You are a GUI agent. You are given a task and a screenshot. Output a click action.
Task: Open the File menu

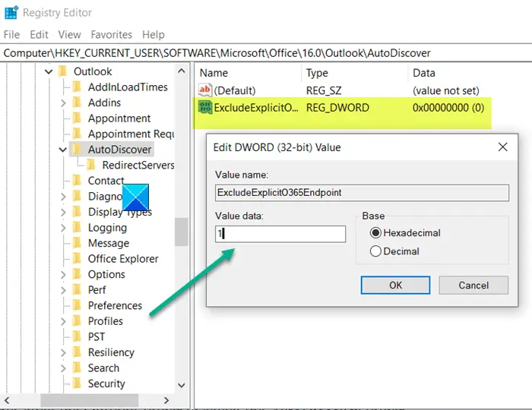[11, 35]
